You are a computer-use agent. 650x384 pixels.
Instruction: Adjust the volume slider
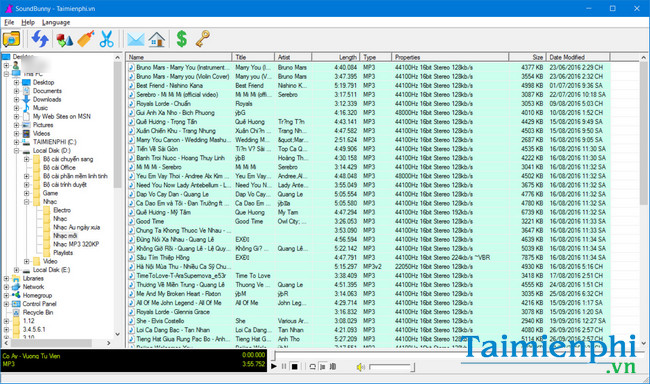tap(392, 367)
